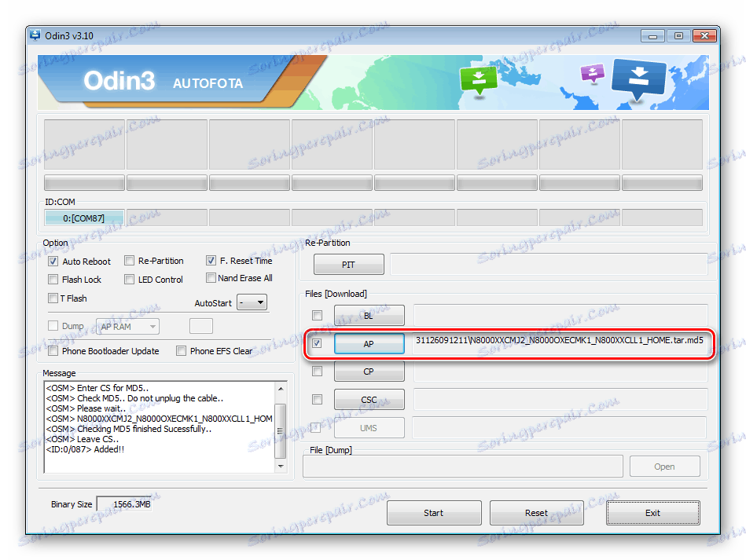
Task: Click the UMS button
Action: [x=369, y=428]
